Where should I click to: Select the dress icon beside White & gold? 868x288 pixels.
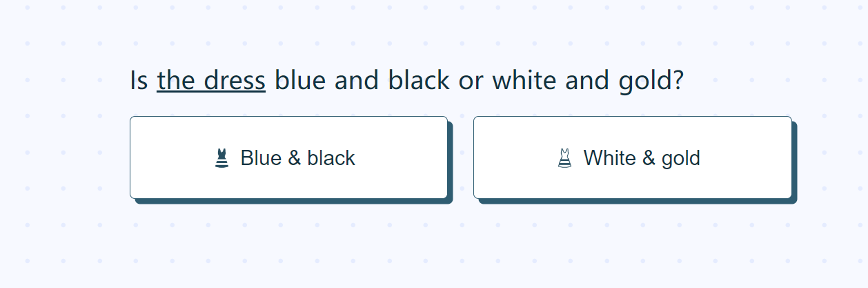(564, 158)
